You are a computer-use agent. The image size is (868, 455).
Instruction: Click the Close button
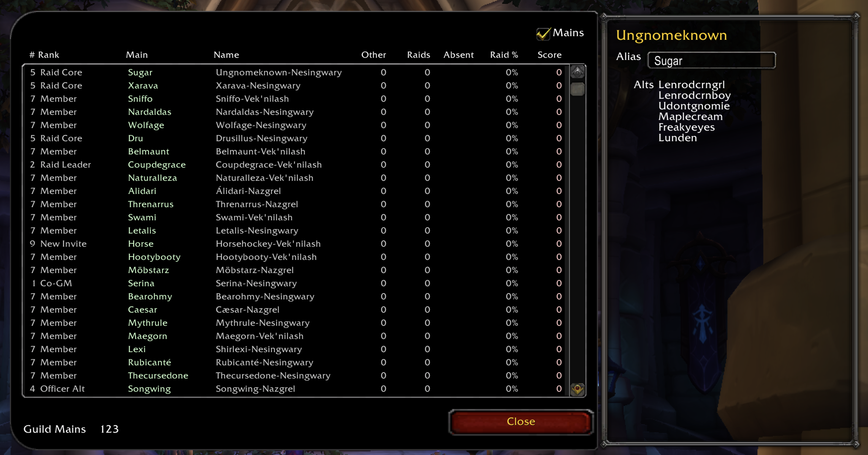coord(520,422)
